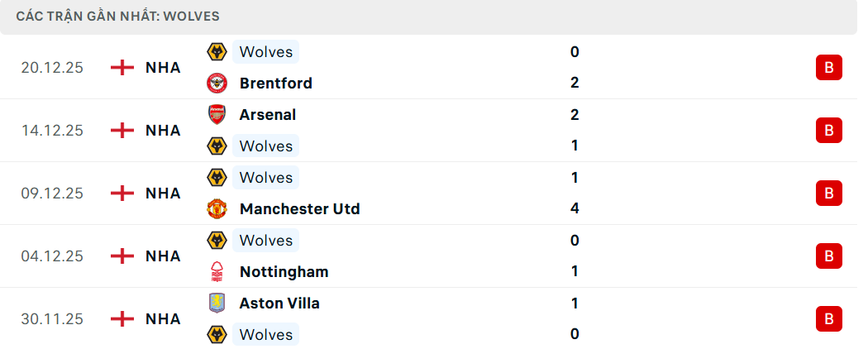Open the Manchester Utd team link

pos(299,208)
